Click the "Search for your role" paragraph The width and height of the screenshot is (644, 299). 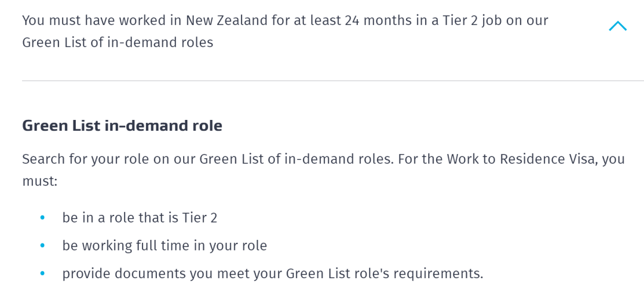tap(323, 169)
